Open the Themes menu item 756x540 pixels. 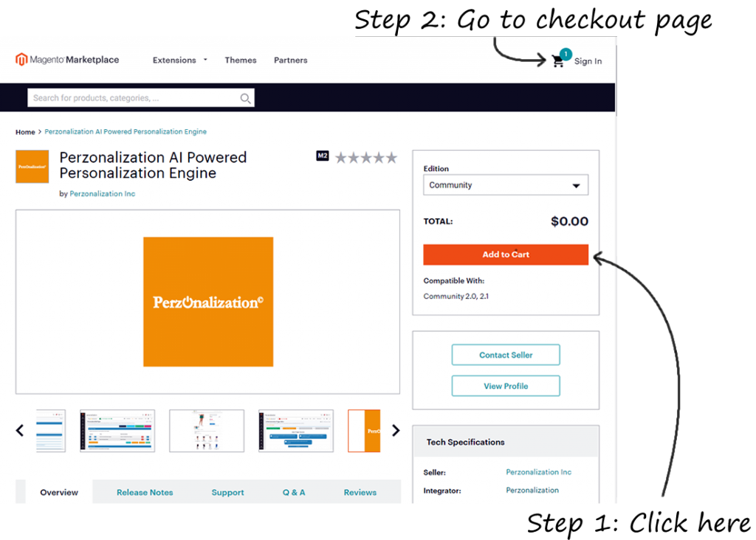(241, 60)
